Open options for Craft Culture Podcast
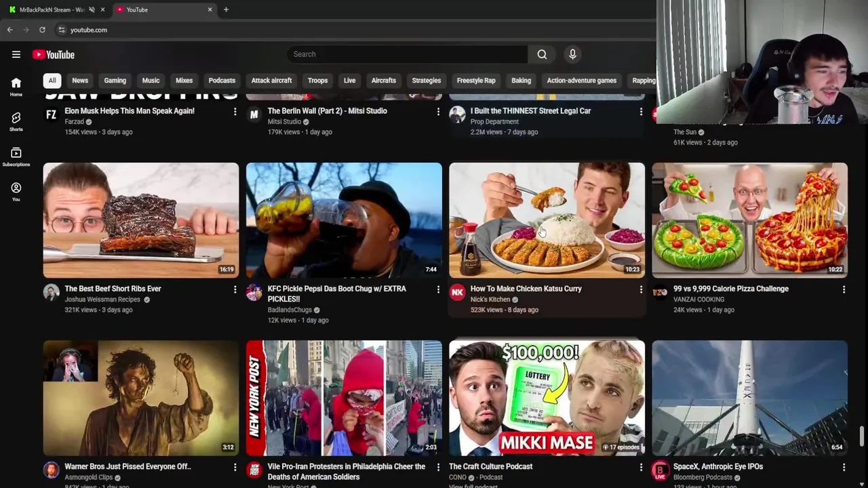 click(x=641, y=467)
